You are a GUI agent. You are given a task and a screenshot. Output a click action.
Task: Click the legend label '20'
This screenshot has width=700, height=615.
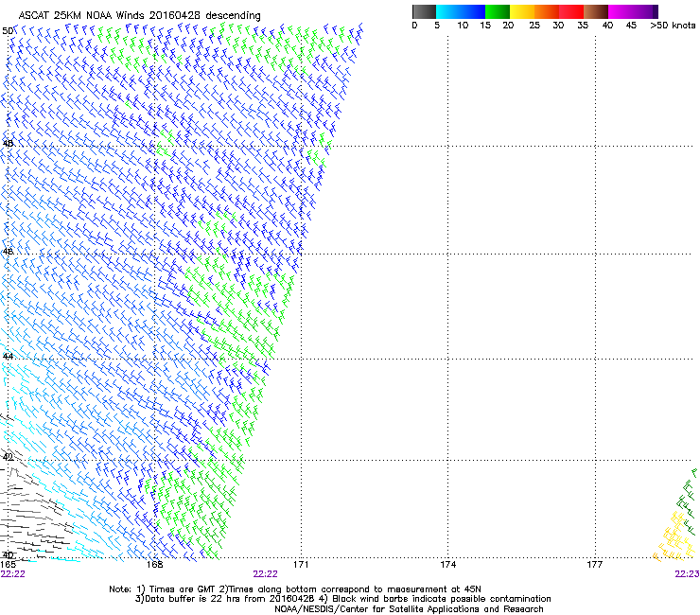click(x=508, y=26)
